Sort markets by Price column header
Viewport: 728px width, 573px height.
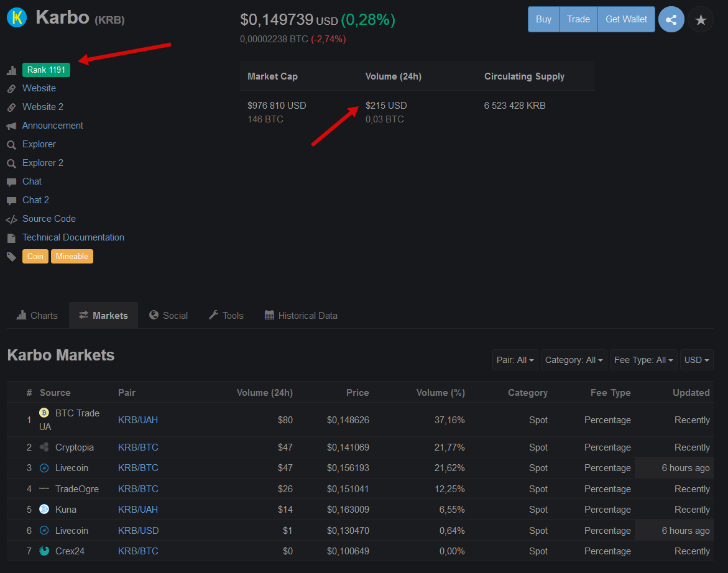point(357,393)
